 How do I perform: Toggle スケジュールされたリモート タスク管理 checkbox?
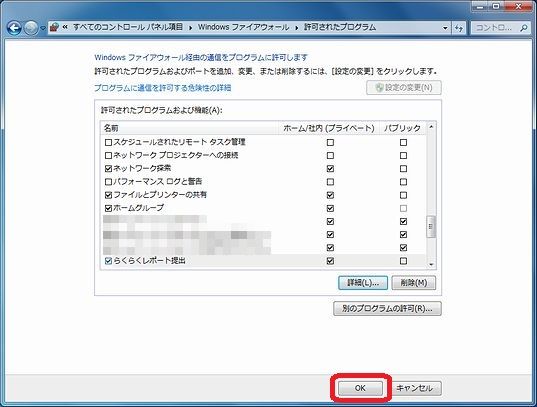(x=108, y=142)
